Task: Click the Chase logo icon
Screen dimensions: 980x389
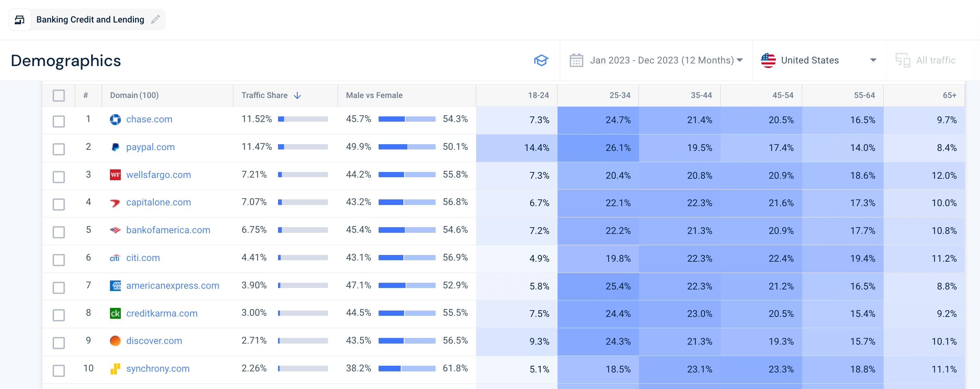Action: coord(115,119)
